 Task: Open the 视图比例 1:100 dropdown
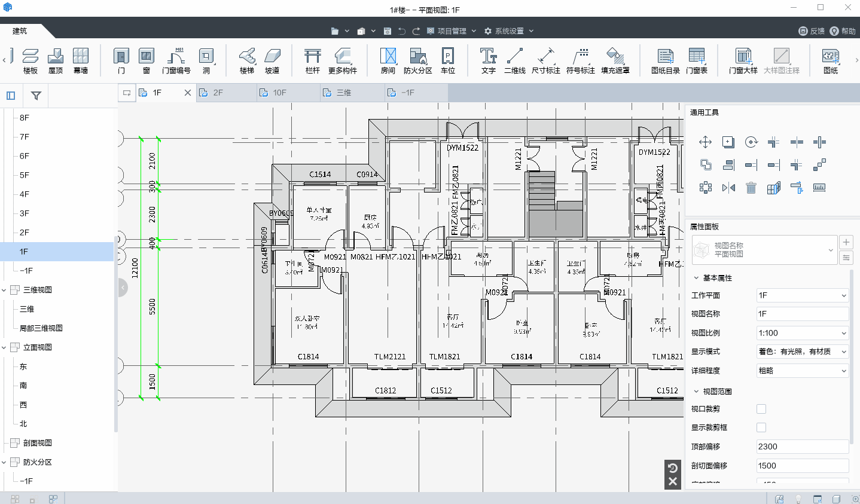coord(803,333)
